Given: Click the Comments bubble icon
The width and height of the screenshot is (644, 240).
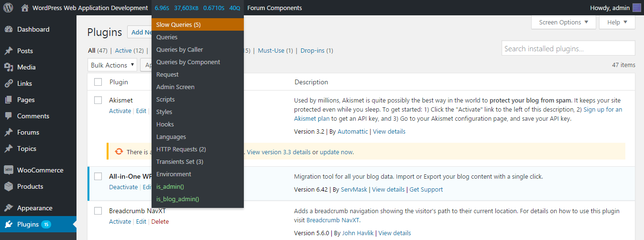Looking at the screenshot, I should click(9, 116).
